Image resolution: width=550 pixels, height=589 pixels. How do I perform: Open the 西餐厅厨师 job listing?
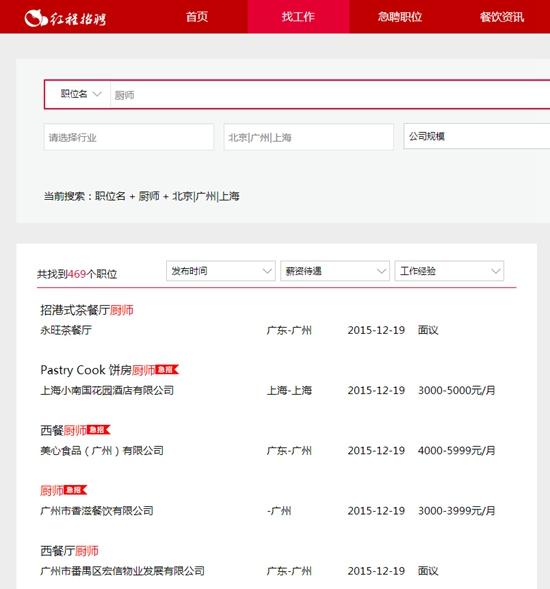click(x=70, y=551)
